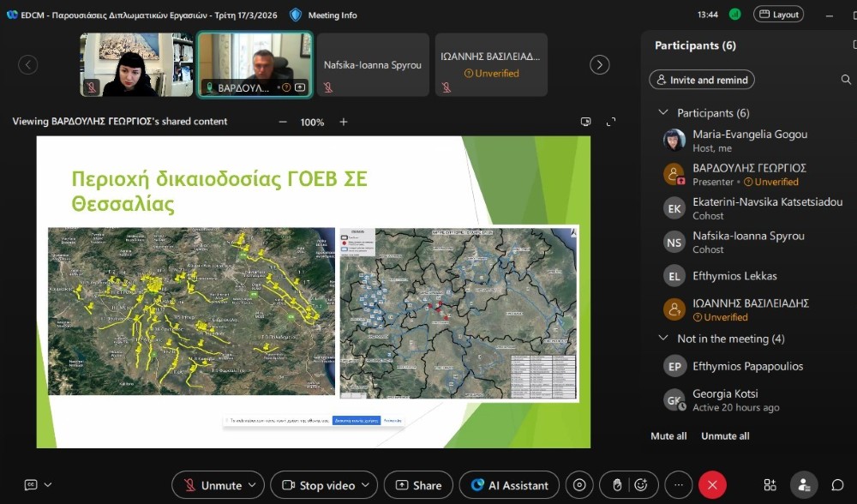
Task: Click the Invite and remind button
Action: click(x=702, y=80)
